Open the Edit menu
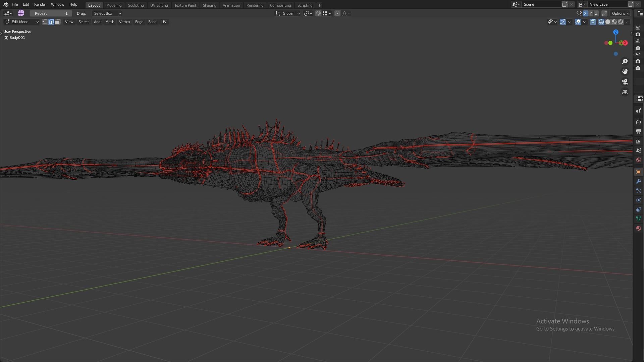The image size is (644, 362). (26, 4)
